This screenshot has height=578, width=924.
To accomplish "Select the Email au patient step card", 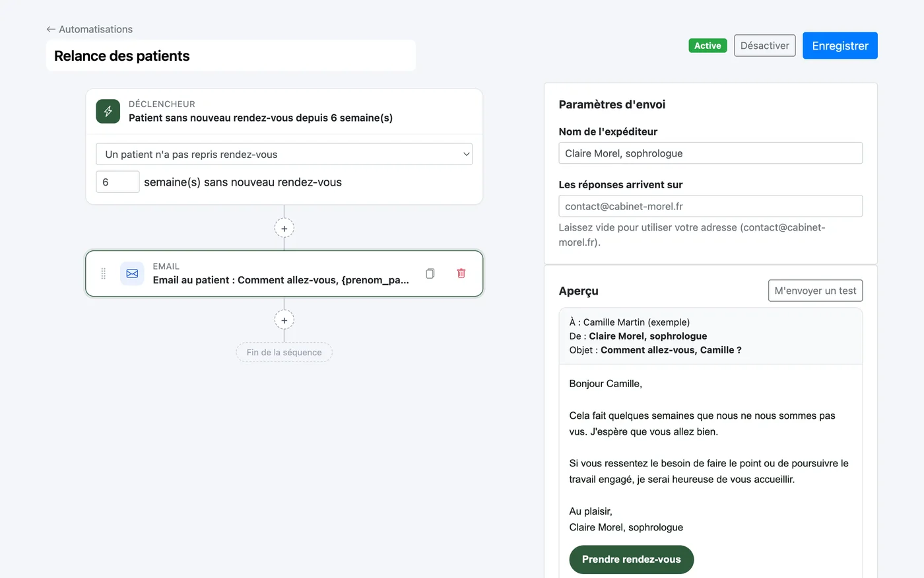I will pyautogui.click(x=284, y=273).
